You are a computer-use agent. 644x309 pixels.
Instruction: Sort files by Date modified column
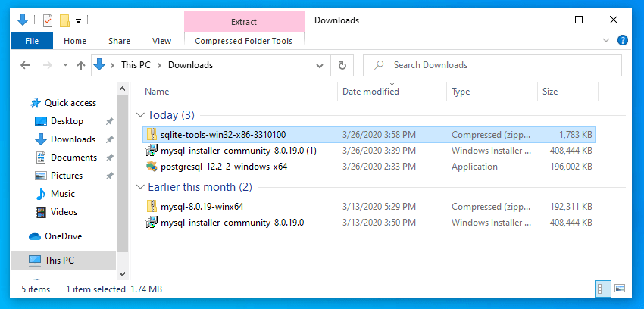pos(370,92)
